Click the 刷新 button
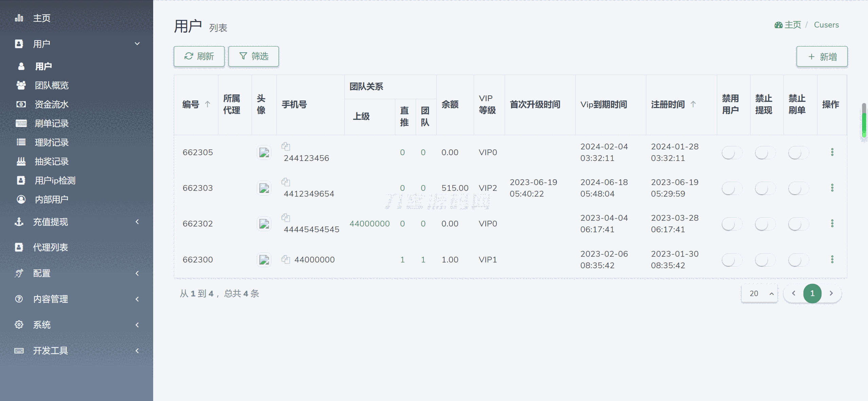Viewport: 868px width, 401px height. (199, 56)
